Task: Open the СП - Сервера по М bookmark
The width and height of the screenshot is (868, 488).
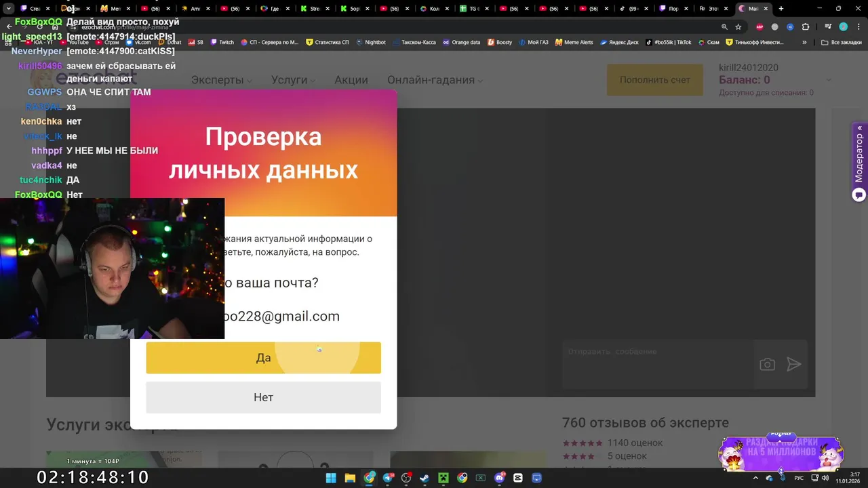Action: click(269, 42)
